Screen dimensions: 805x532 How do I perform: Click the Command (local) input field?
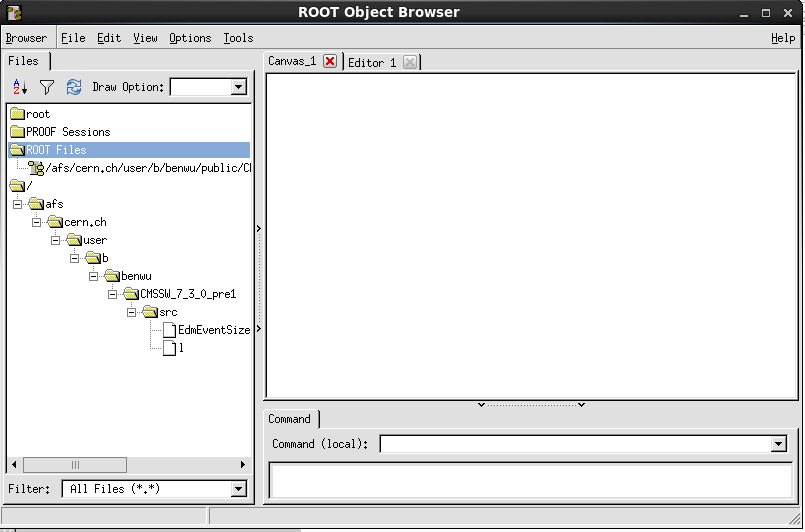click(575, 444)
